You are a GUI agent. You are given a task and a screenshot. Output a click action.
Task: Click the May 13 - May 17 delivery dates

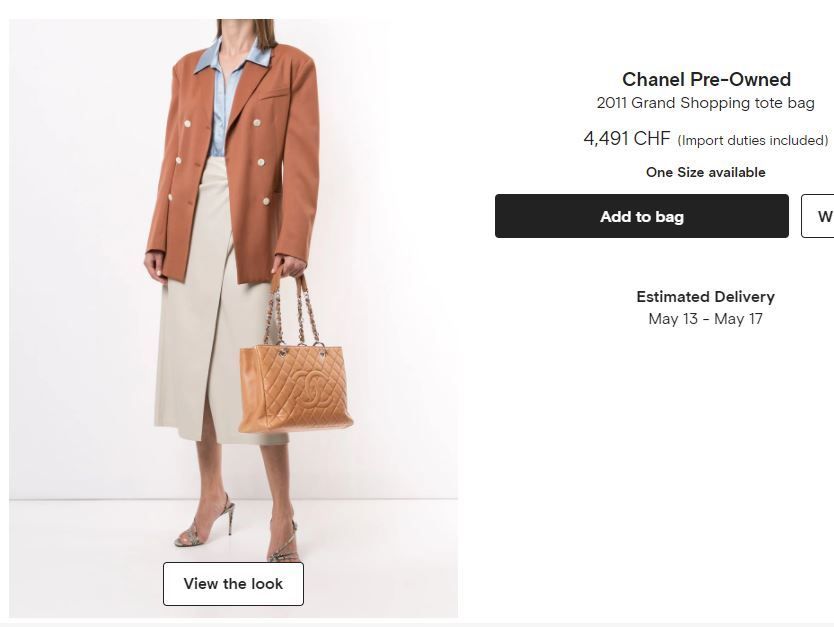(x=705, y=319)
